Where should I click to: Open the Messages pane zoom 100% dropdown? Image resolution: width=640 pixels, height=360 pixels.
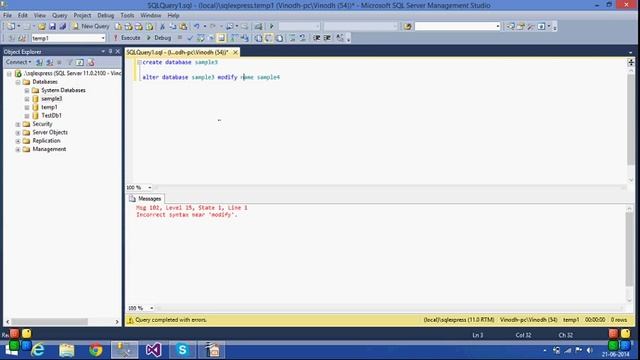tap(151, 308)
